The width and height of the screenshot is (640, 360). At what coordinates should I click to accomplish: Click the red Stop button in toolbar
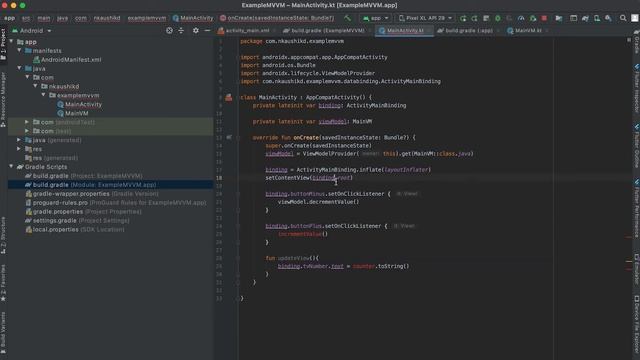click(x=544, y=18)
